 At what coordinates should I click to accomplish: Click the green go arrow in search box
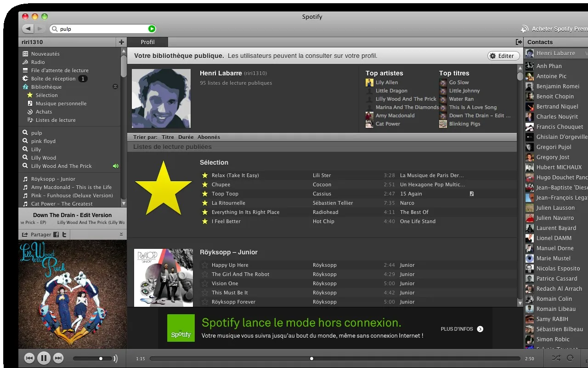coord(152,29)
